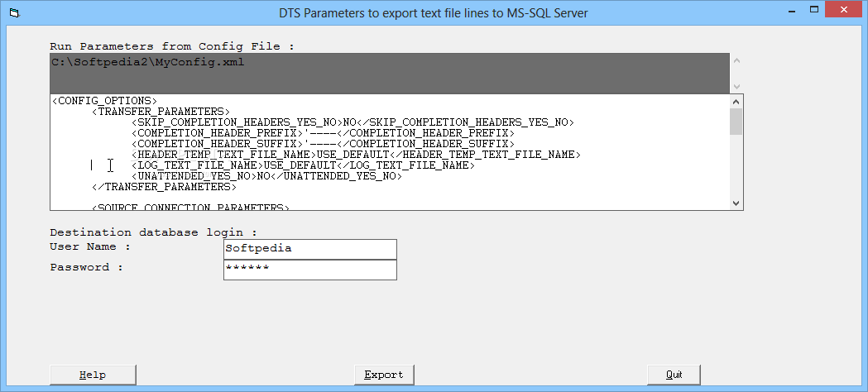Click the SKIP_COMPLETION_HEADERS_YES_NO line
Image resolution: width=868 pixels, height=392 pixels.
352,122
